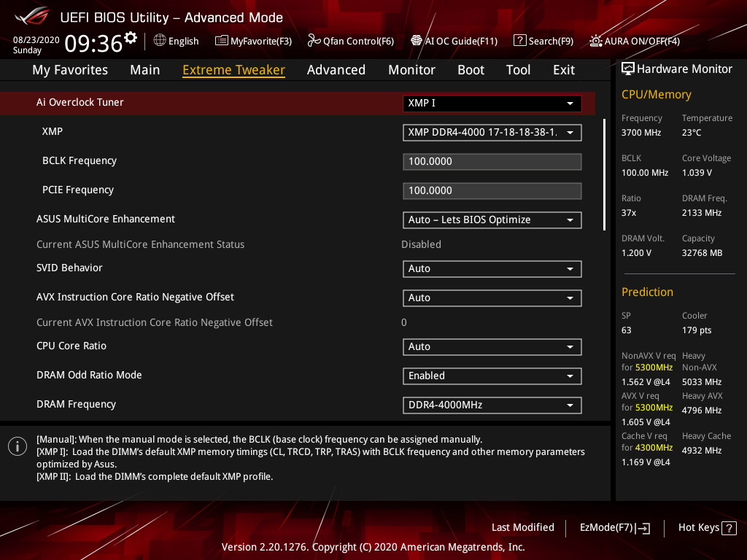Select Extreme Tweaker tab
Image resolution: width=747 pixels, height=560 pixels.
click(x=234, y=70)
